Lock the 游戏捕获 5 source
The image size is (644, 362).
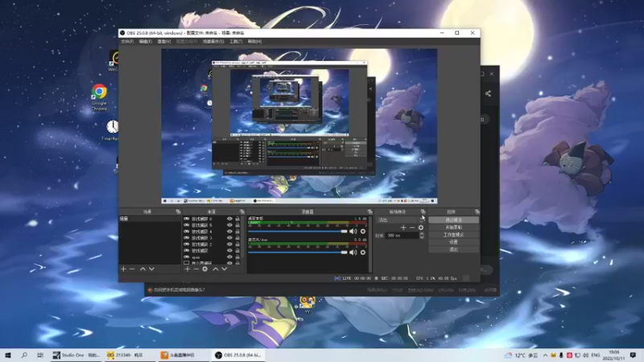pos(237,225)
